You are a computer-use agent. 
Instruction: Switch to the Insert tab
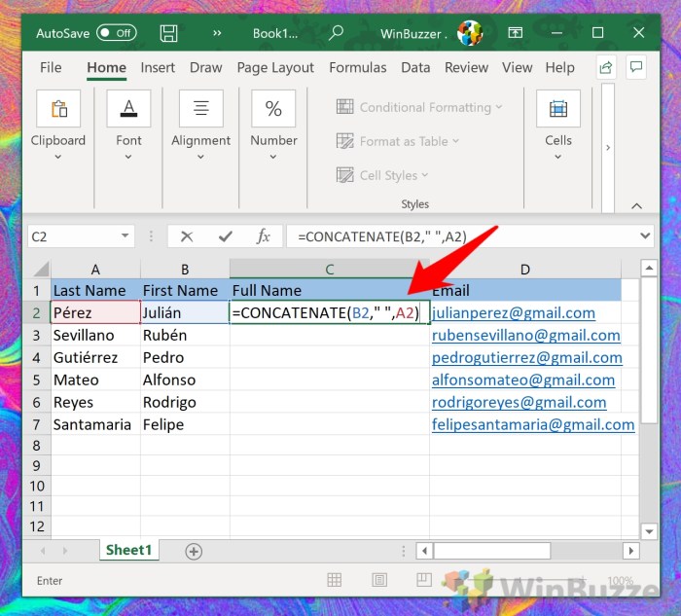(158, 67)
